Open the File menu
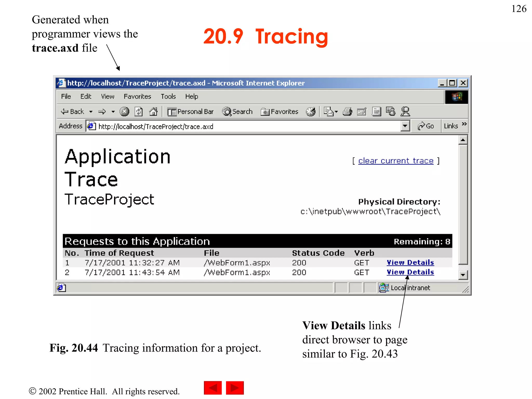This screenshot has width=532, height=399. click(66, 97)
